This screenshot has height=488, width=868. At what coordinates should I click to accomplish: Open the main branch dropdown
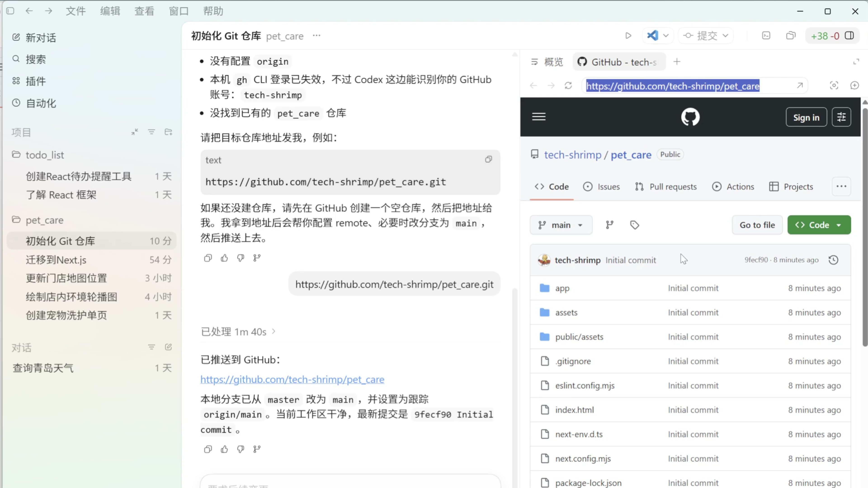click(561, 225)
